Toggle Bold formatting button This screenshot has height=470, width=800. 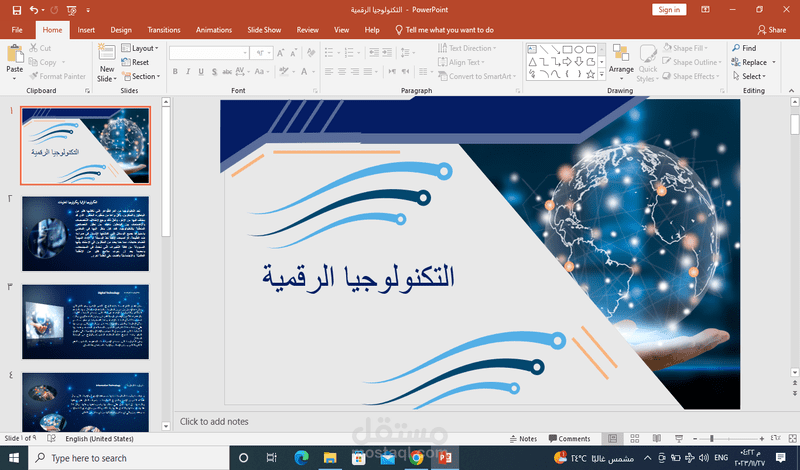pos(175,71)
